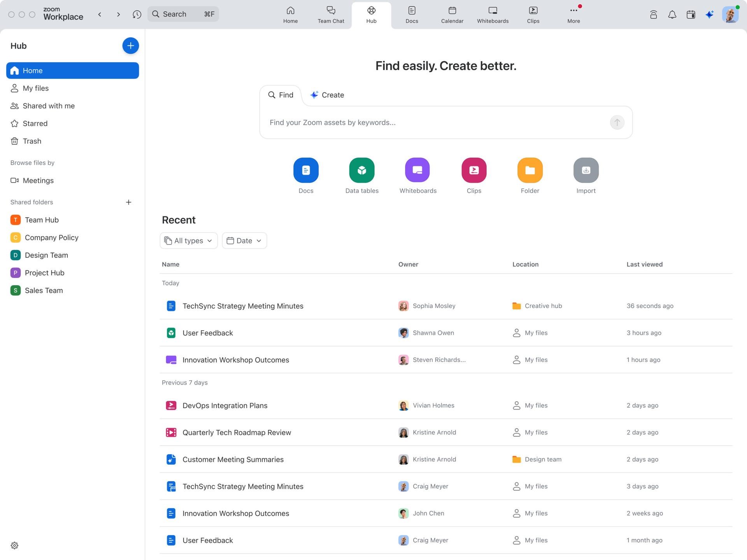Add a new shared folder
Image resolution: width=747 pixels, height=560 pixels.
[x=128, y=202]
